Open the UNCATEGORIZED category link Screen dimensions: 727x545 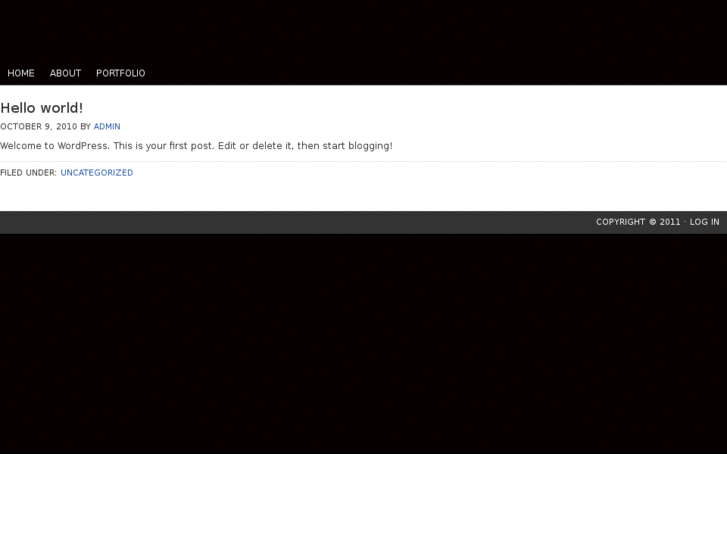(97, 173)
